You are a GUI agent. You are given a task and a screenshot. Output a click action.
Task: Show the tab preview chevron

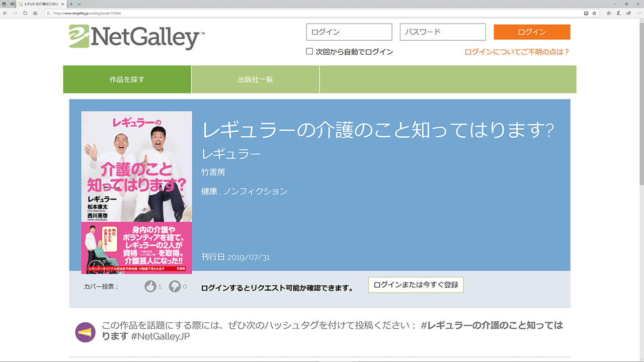(x=79, y=4)
